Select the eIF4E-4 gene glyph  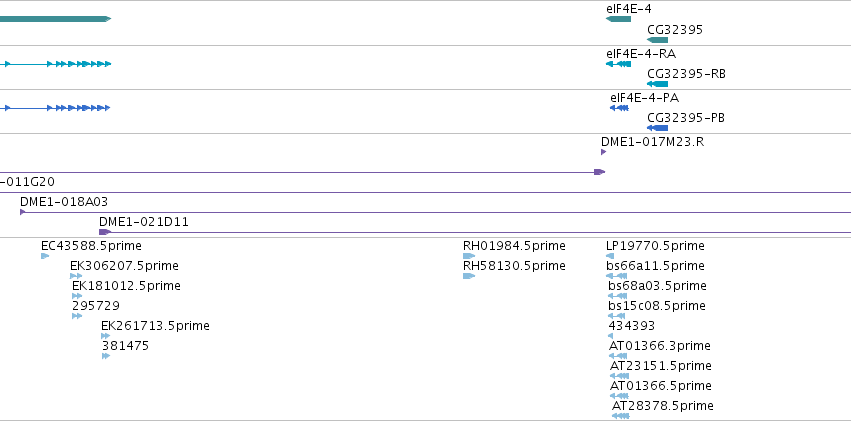618,19
